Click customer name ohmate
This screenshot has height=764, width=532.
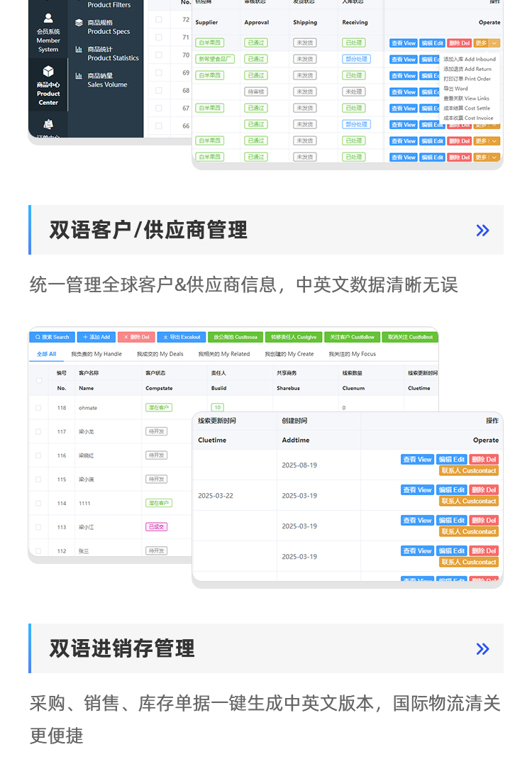point(88,408)
